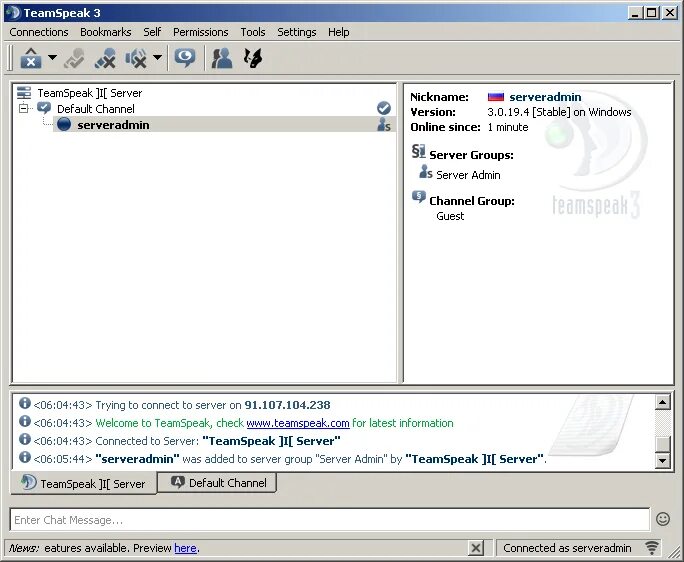Click the Disconnect from server toolbar icon
This screenshot has height=562, width=684.
click(x=31, y=58)
